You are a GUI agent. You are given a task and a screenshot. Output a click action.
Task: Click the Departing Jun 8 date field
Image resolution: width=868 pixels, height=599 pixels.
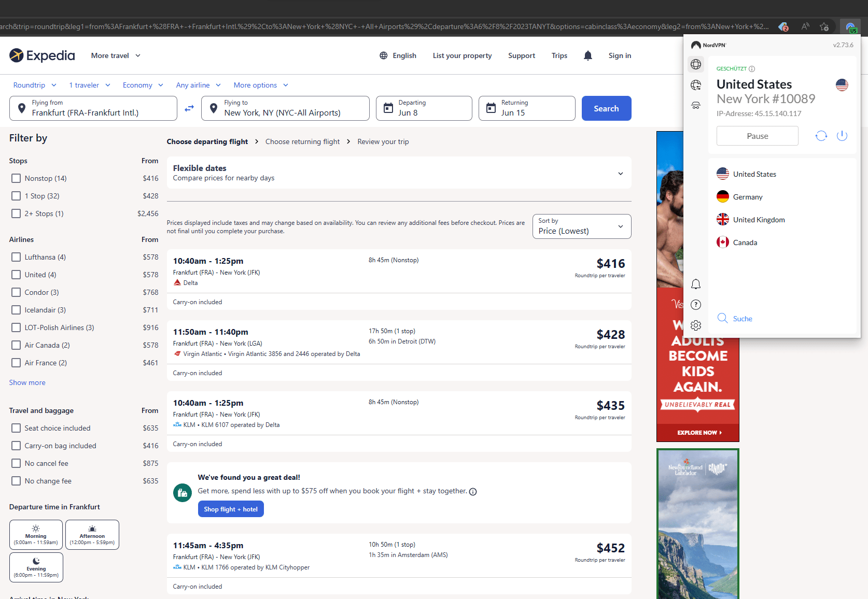point(424,108)
